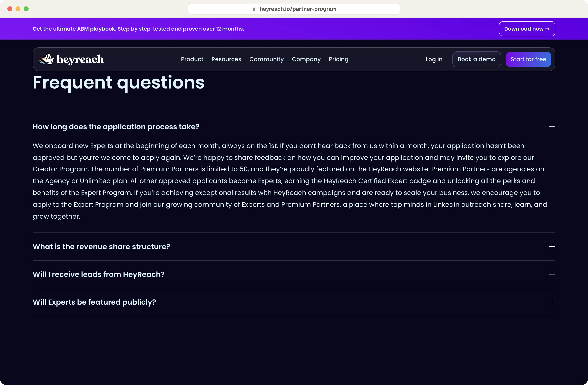Click the lock icon in the address bar
The width and height of the screenshot is (588, 385).
coord(254,9)
